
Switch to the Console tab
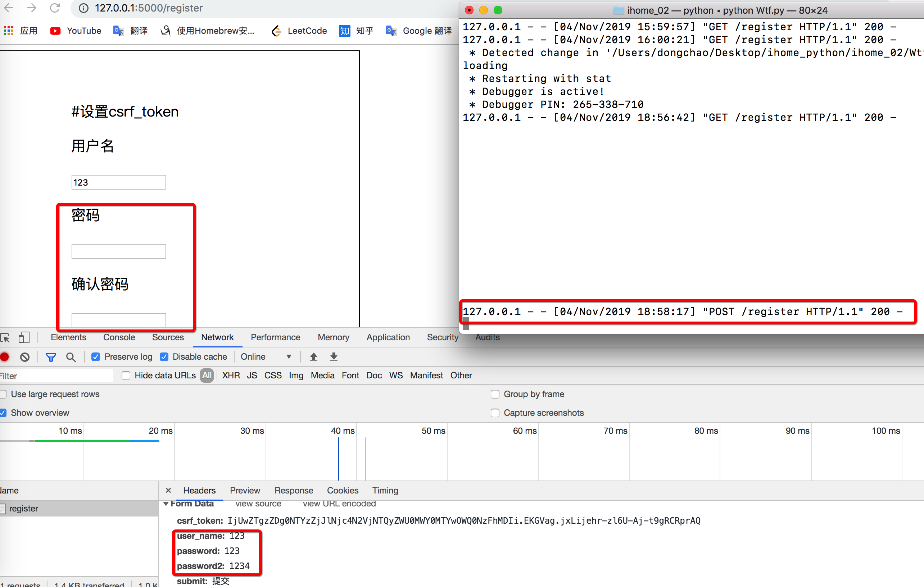coord(119,337)
